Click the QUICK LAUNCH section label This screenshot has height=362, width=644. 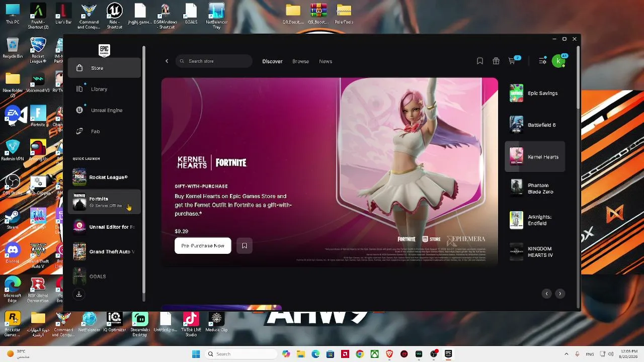[86, 159]
